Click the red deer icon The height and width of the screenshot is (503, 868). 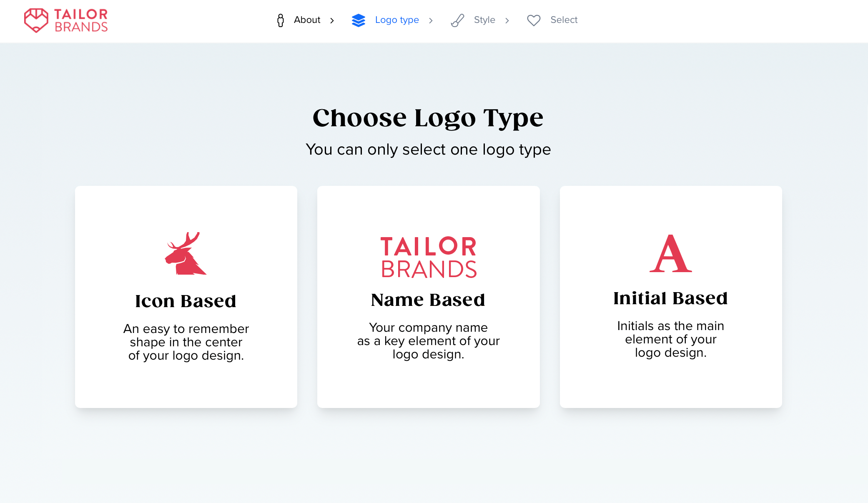(186, 253)
